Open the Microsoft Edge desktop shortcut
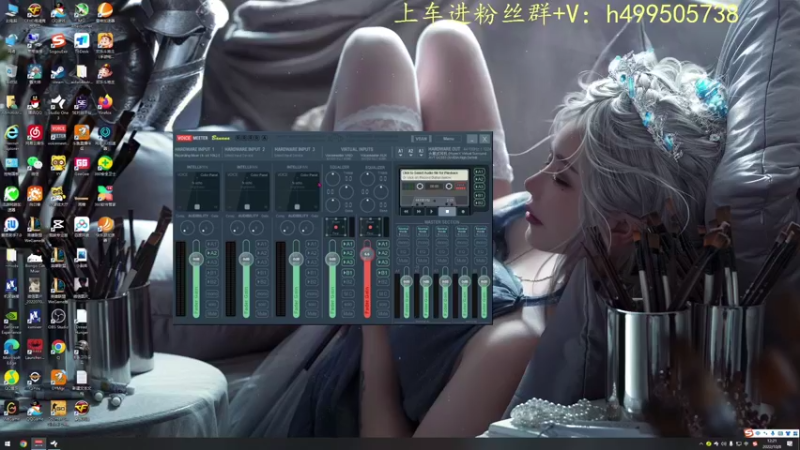 click(11, 349)
